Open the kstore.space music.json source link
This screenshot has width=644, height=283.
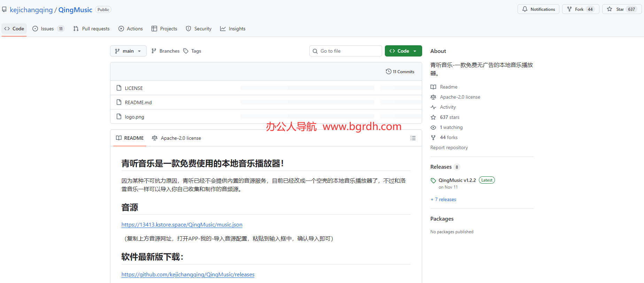tap(182, 225)
